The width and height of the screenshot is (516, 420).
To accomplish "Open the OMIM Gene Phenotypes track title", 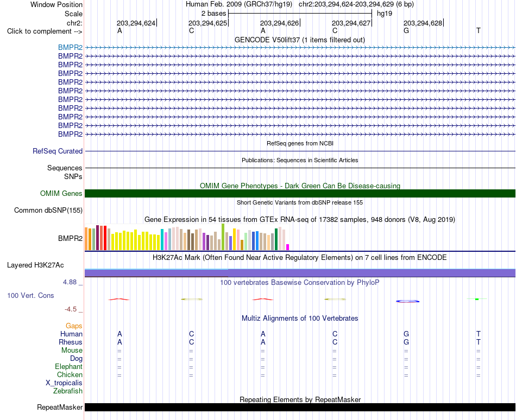I will pos(300,186).
